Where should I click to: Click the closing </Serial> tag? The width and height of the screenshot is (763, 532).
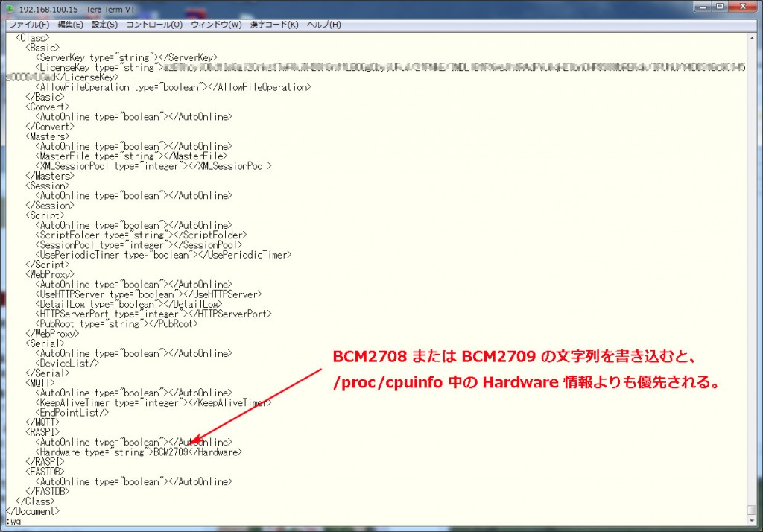pyautogui.click(x=47, y=373)
